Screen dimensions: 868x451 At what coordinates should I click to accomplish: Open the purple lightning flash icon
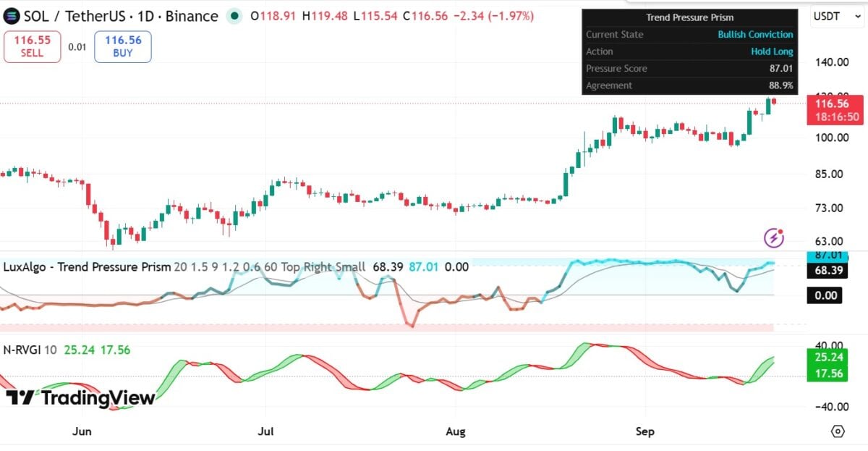pos(774,237)
